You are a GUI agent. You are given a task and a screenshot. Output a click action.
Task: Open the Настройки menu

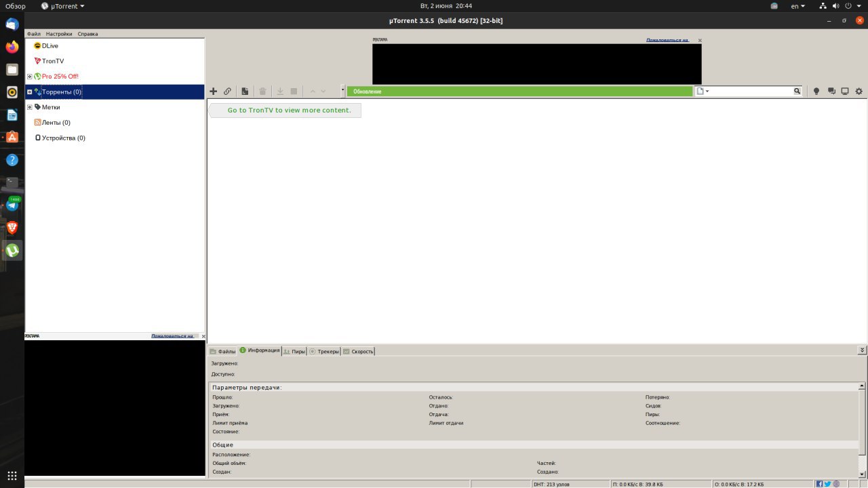point(59,34)
